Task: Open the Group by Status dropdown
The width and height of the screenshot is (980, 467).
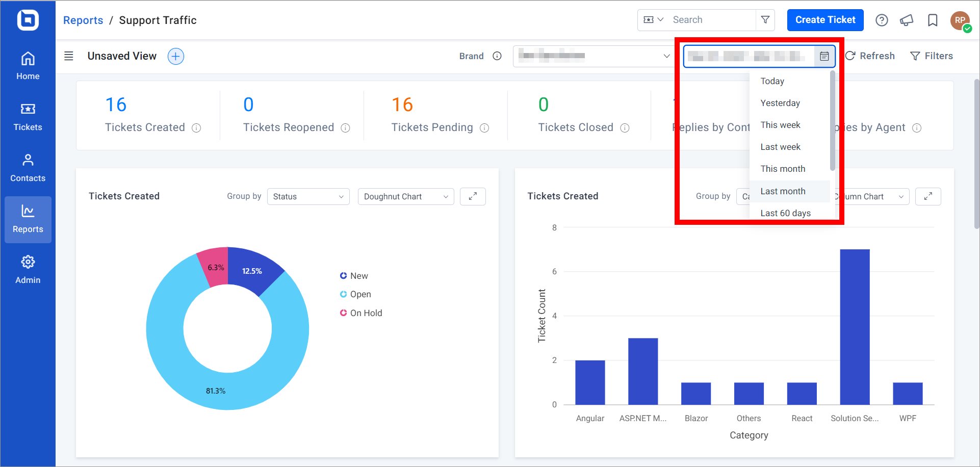Action: point(308,196)
